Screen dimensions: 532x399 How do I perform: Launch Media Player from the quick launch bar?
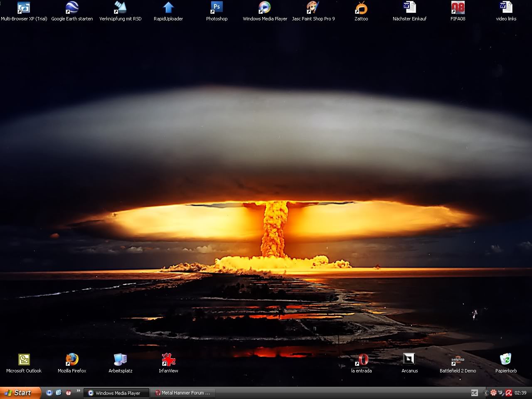(x=49, y=393)
